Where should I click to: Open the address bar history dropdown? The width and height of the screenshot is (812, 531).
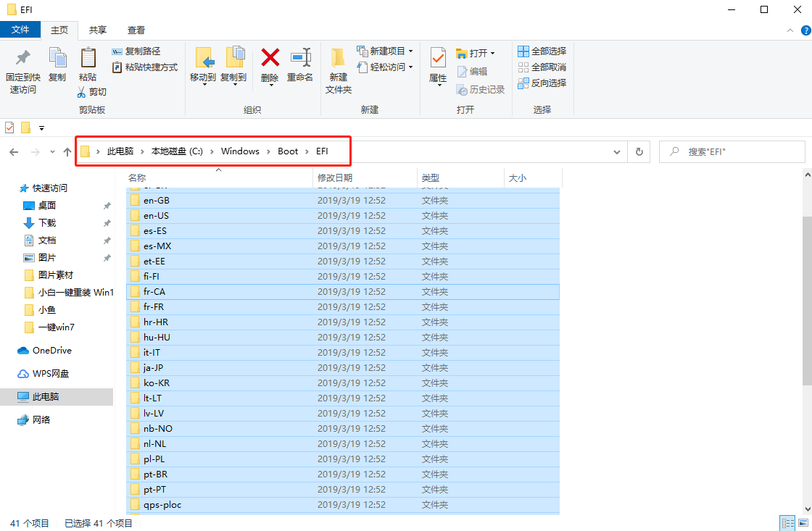coord(617,152)
